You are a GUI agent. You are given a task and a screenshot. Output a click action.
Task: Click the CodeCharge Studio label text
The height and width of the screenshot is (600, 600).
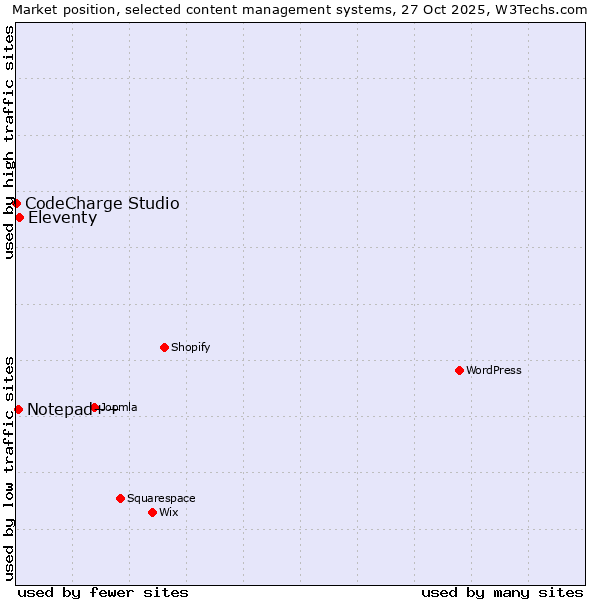[x=102, y=203]
